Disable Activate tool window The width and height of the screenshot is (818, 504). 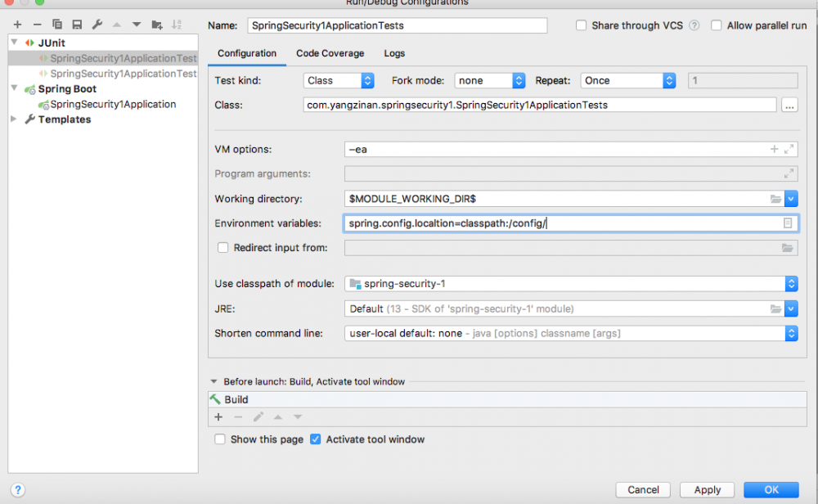pos(315,439)
